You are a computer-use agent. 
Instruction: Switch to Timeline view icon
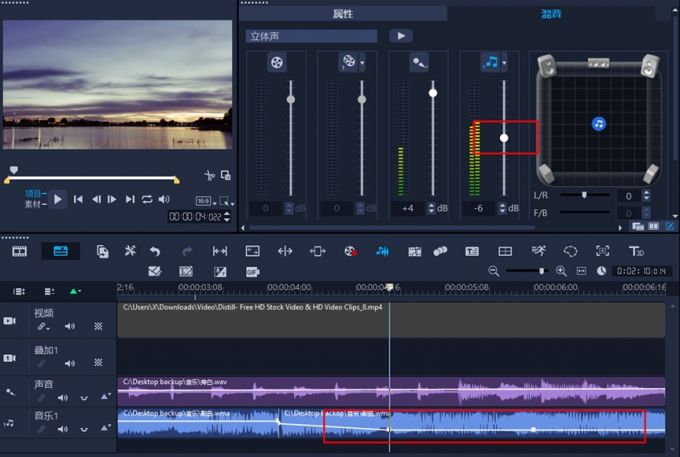coord(60,251)
